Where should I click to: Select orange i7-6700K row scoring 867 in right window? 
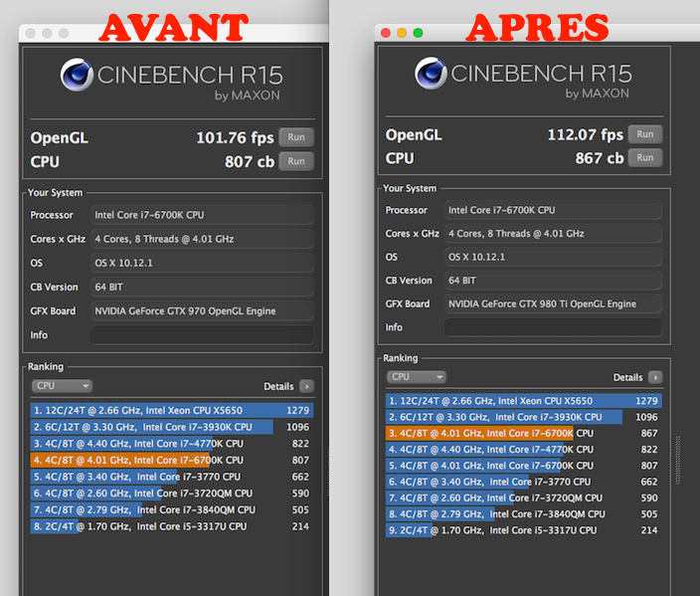click(524, 433)
